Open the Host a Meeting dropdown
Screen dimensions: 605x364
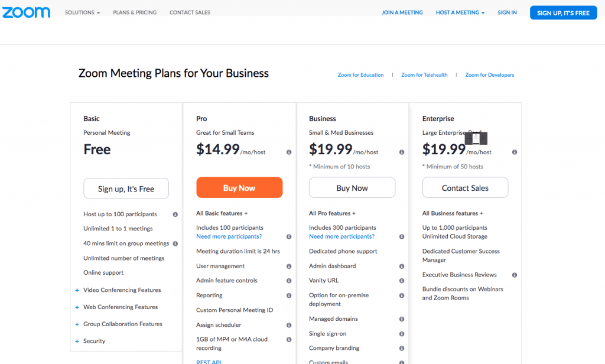tap(460, 12)
